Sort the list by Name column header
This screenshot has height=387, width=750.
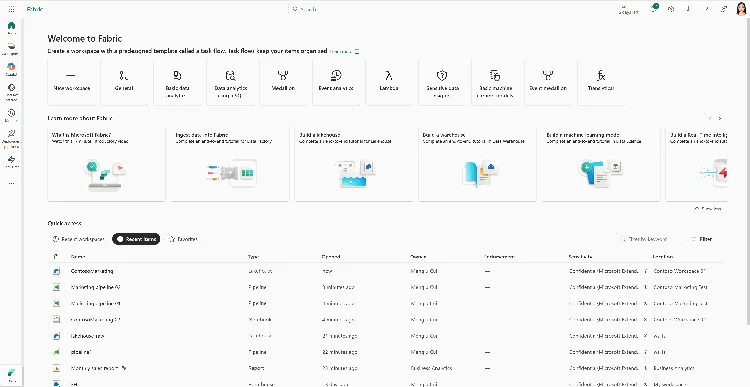[x=78, y=257]
